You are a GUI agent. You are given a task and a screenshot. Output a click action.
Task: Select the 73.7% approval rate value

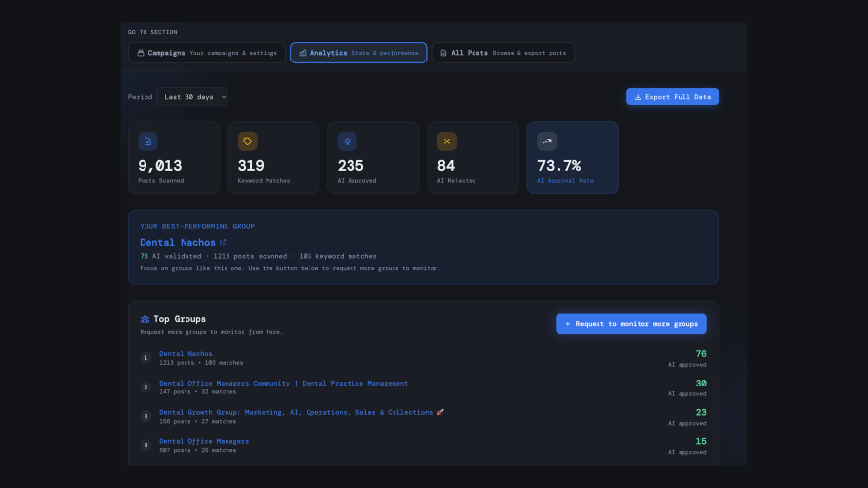(x=559, y=166)
